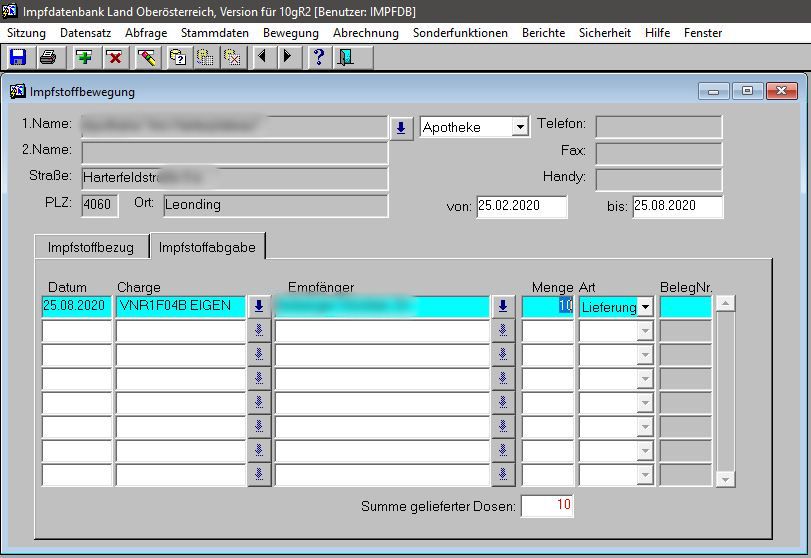Click the eraser clear icon in toolbar
This screenshot has height=558, width=811.
[148, 57]
